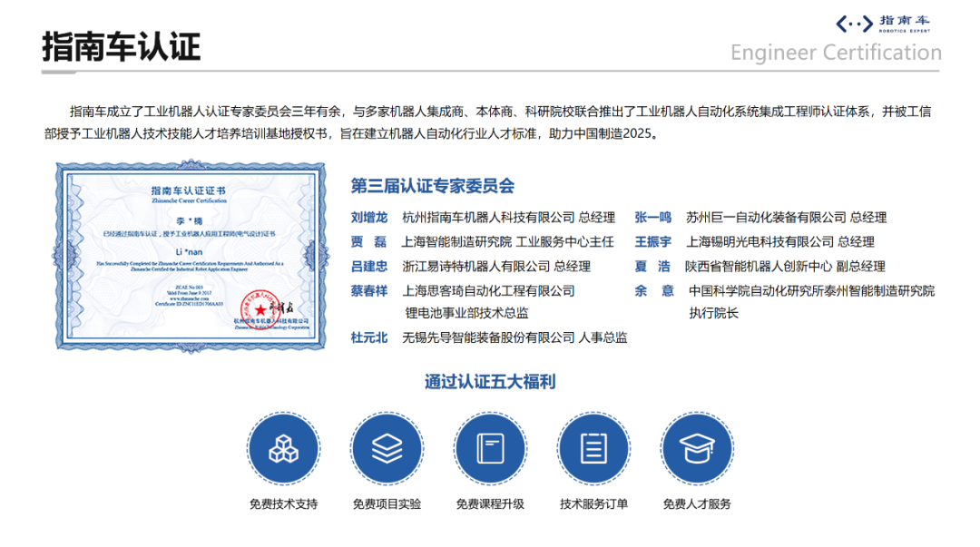This screenshot has height=547, width=980.
Task: Click committee member name 吕建忠
Action: [368, 267]
